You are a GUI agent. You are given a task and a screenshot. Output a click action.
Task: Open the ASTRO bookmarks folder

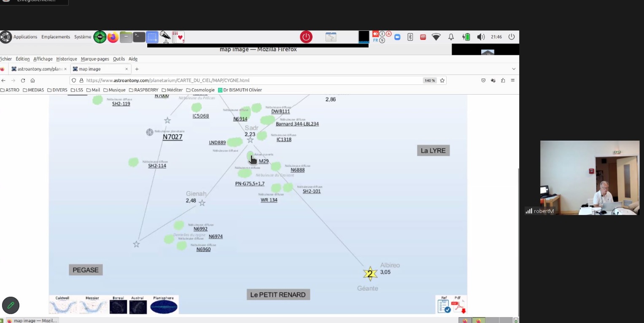click(x=10, y=90)
